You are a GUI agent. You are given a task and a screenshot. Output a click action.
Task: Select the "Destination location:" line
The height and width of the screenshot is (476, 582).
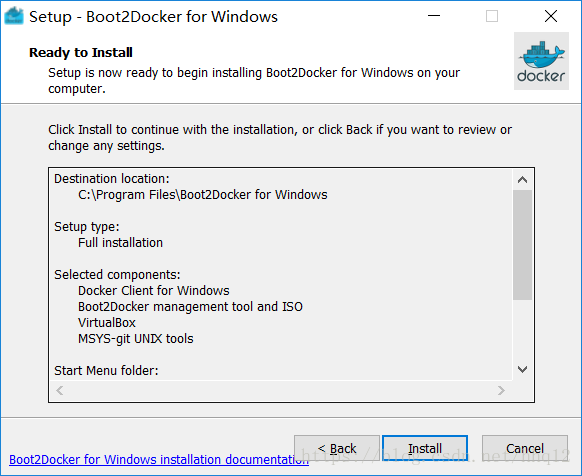click(x=112, y=179)
